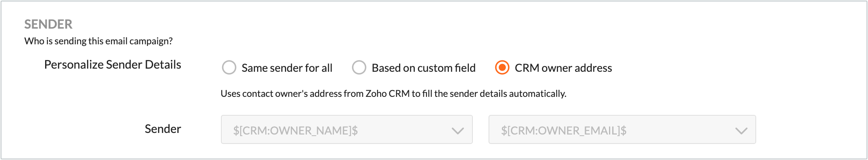The image size is (868, 160).
Task: Click the chevron arrow on owner email dropdown
Action: pos(741,131)
